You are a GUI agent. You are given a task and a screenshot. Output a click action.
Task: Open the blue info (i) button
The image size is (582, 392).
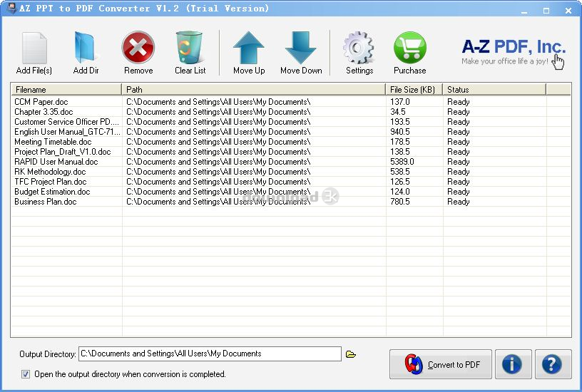tap(514, 364)
